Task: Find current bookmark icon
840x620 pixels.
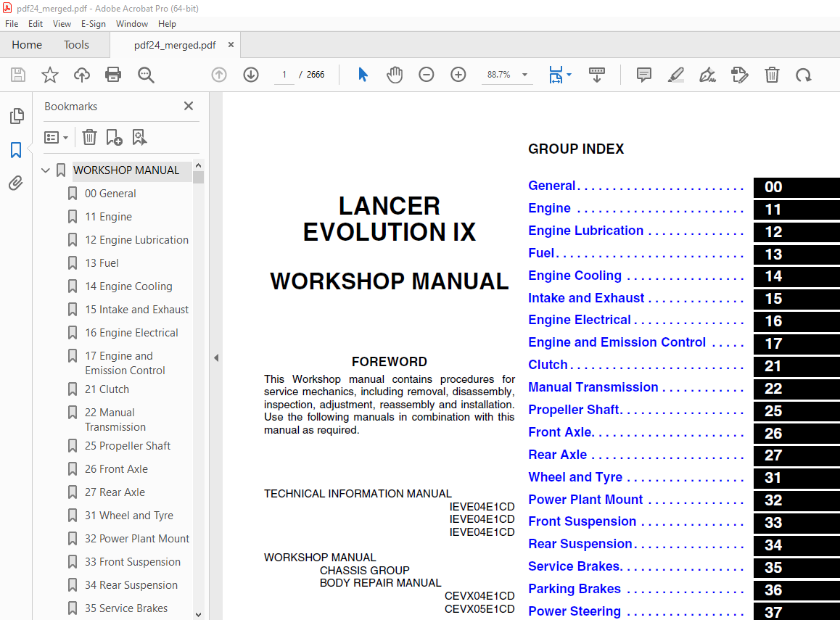Action: click(x=139, y=138)
